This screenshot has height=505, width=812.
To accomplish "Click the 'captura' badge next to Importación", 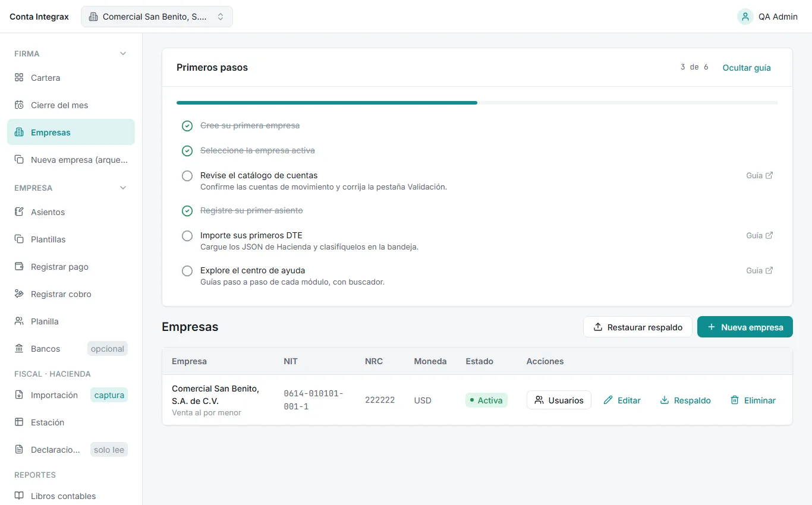I will (x=109, y=395).
